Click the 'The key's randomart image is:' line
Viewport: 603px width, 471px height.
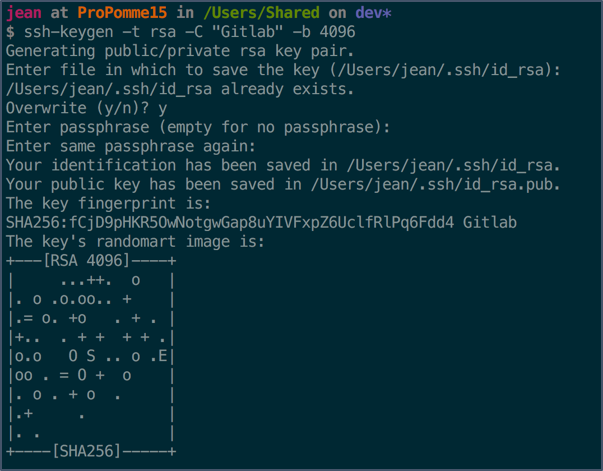(x=135, y=242)
